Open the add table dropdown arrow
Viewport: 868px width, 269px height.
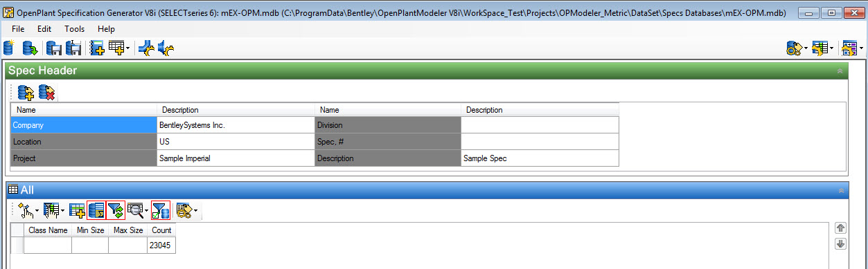(x=127, y=48)
